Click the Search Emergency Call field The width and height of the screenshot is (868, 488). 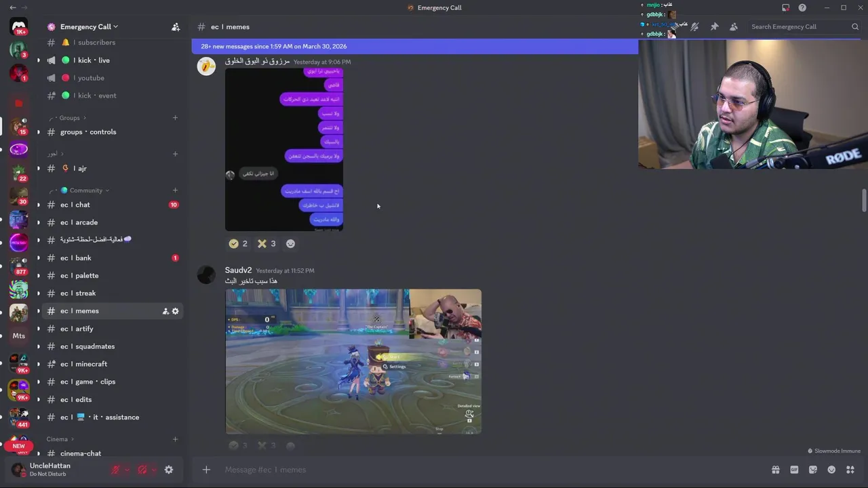pyautogui.click(x=804, y=26)
